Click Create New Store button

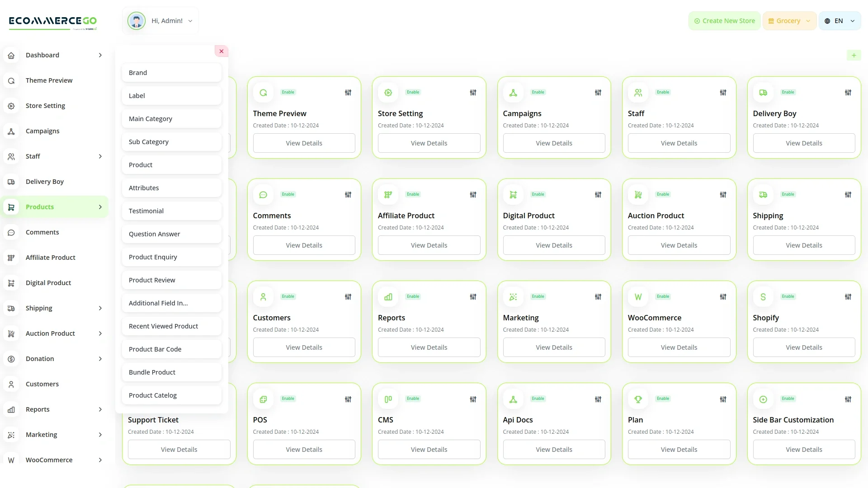click(x=724, y=21)
